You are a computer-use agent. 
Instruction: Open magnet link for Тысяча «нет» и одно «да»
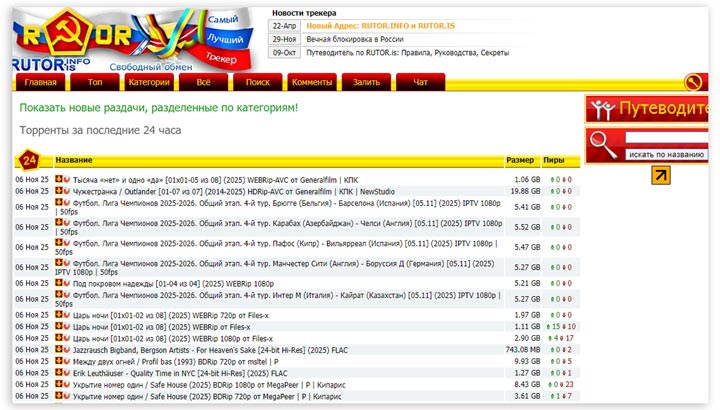coord(67,179)
